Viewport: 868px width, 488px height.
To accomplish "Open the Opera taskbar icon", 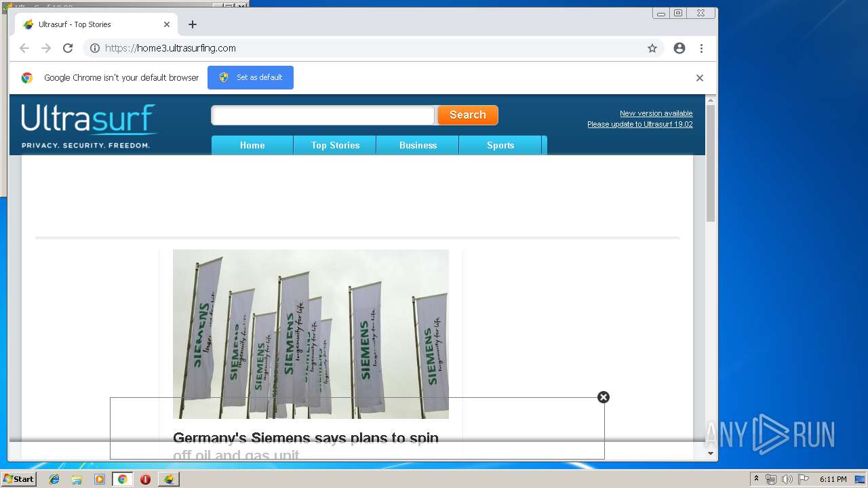I will pos(145,479).
